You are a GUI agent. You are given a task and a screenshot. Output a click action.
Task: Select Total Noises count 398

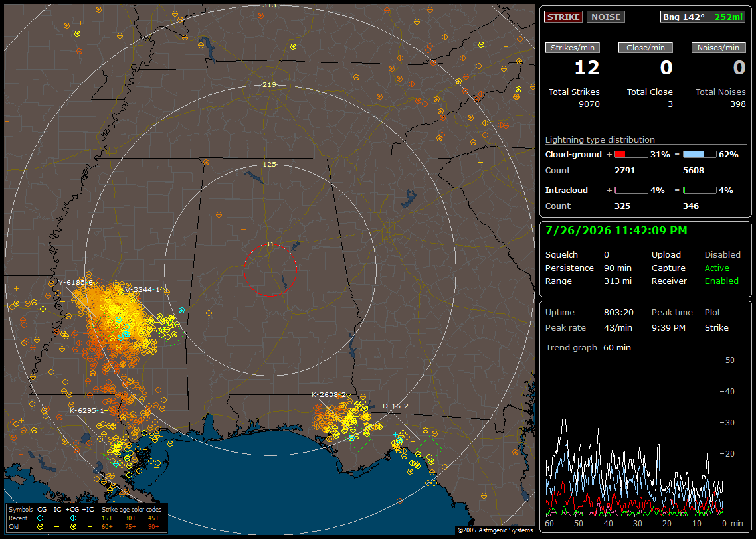[737, 104]
